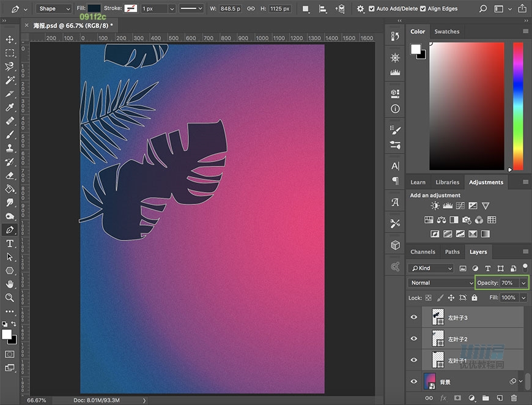Select the Zoom tool
Screen dimensions: 532x405
[x=10, y=298]
